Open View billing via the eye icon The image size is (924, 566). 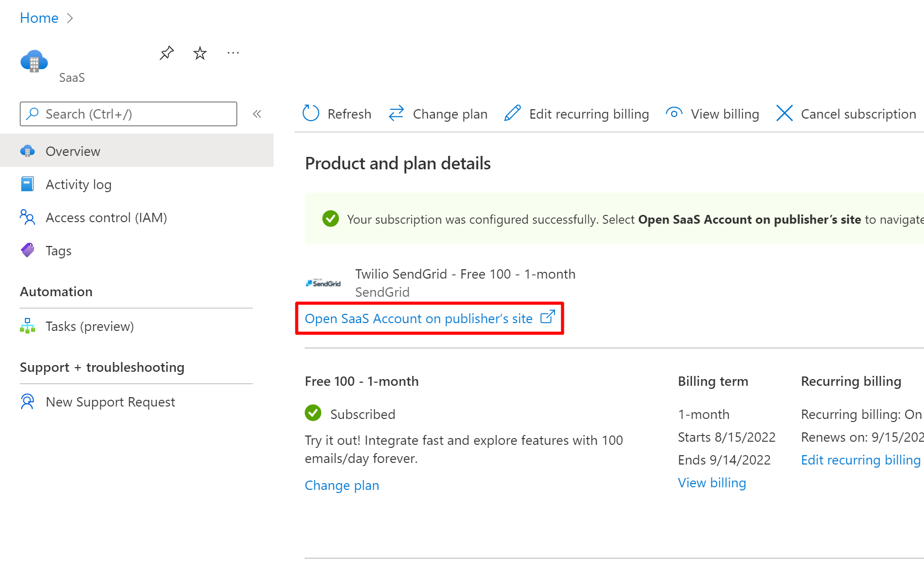[674, 113]
